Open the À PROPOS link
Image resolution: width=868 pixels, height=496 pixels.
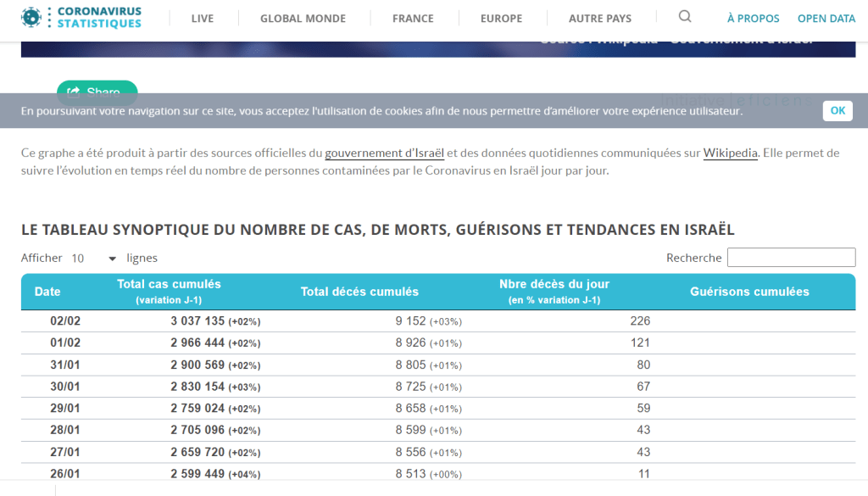point(753,19)
